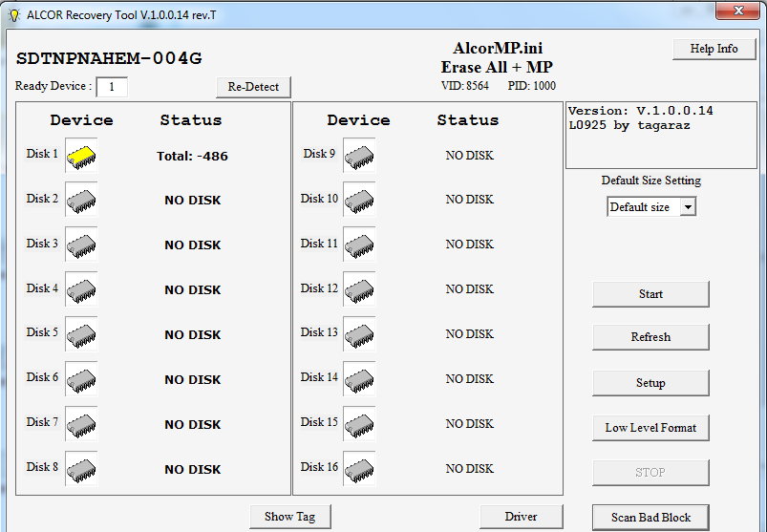The height and width of the screenshot is (532, 767).
Task: Click the 'AlcorMP.ini' heading text
Action: click(498, 48)
